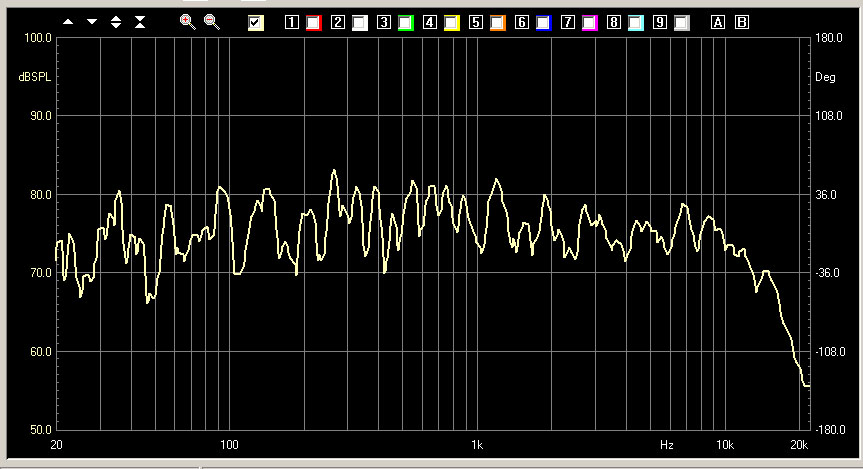Zoom in with the plus magnifier

[187, 21]
